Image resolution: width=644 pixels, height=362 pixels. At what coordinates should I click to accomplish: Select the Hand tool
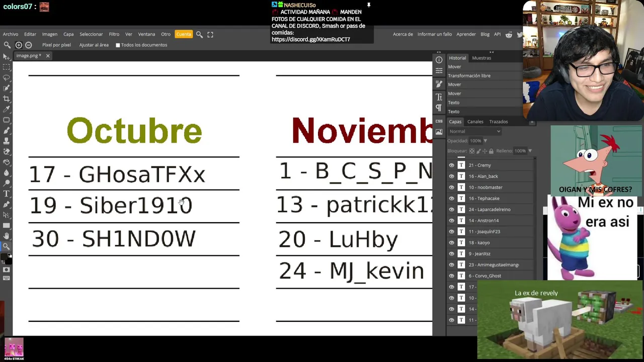[x=7, y=236]
